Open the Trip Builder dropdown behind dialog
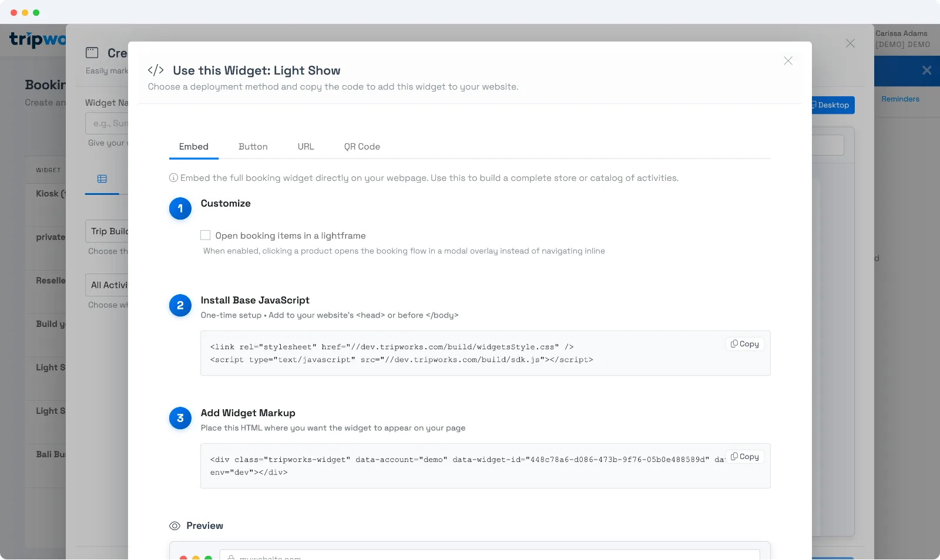 (107, 231)
